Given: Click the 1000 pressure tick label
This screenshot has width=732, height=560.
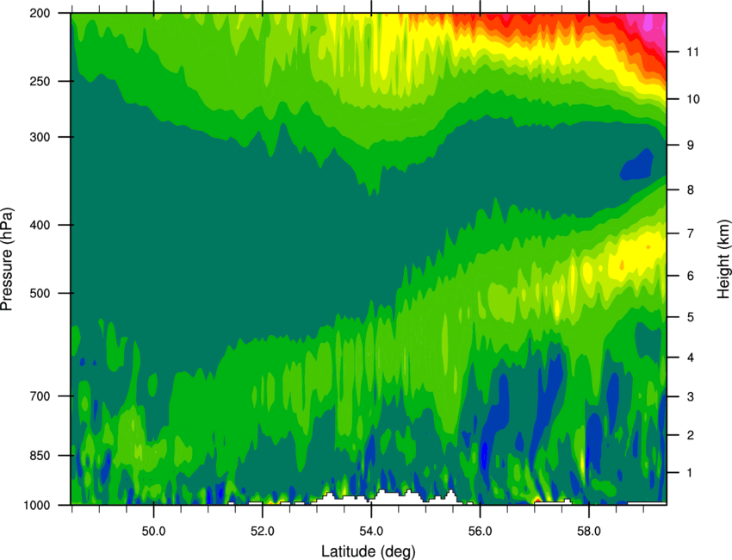Looking at the screenshot, I should (36, 505).
